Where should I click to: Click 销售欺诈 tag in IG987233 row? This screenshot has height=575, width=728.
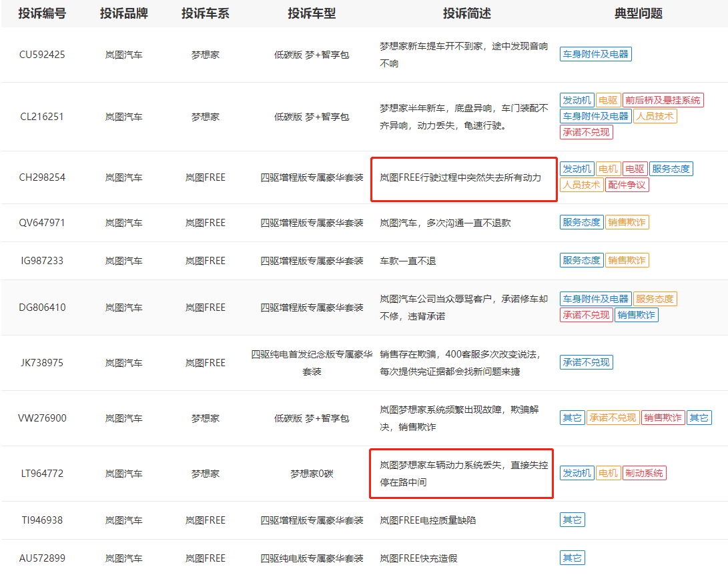pyautogui.click(x=627, y=260)
